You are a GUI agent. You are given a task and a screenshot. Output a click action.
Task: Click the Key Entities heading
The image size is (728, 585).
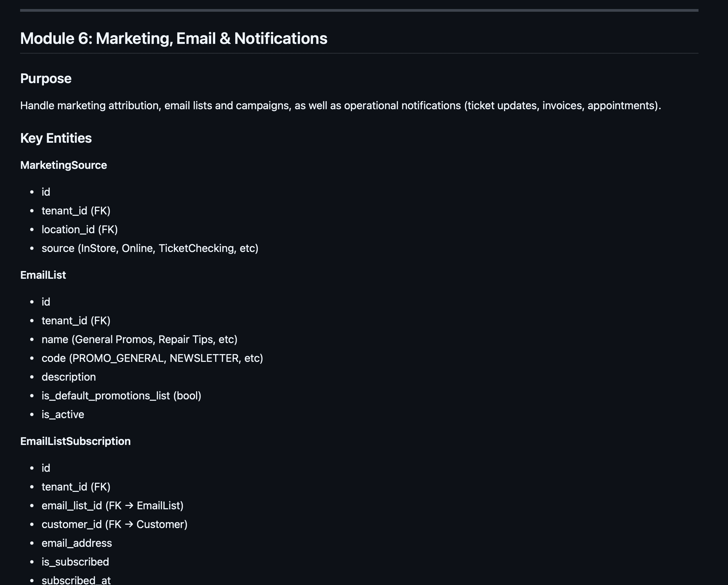[56, 138]
